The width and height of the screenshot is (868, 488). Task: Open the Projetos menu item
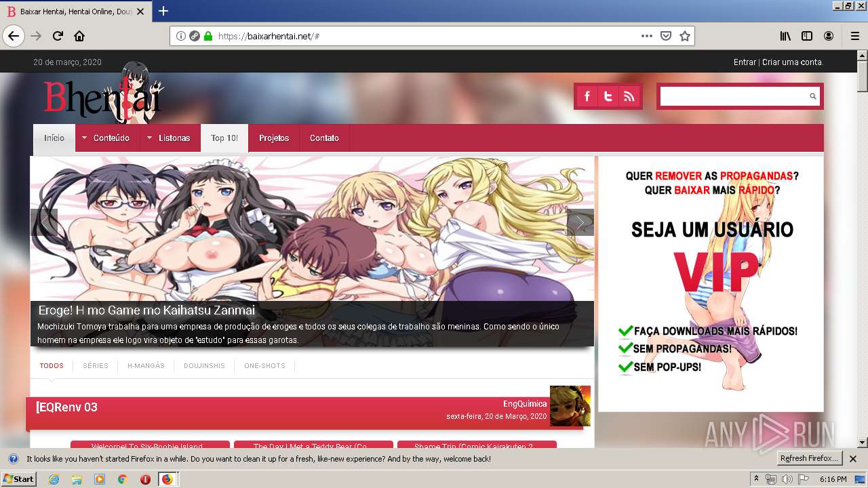click(274, 138)
